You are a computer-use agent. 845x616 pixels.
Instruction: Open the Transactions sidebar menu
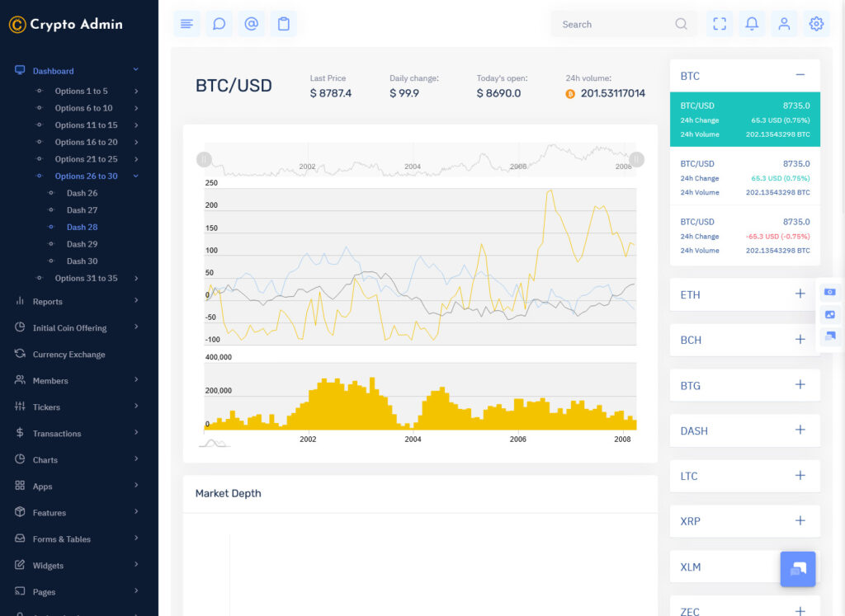click(x=58, y=433)
